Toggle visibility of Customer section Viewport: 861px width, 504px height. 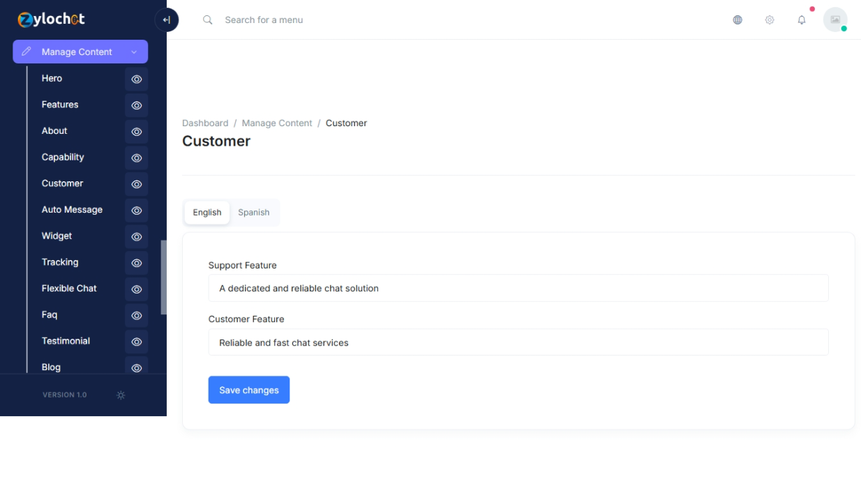[137, 184]
